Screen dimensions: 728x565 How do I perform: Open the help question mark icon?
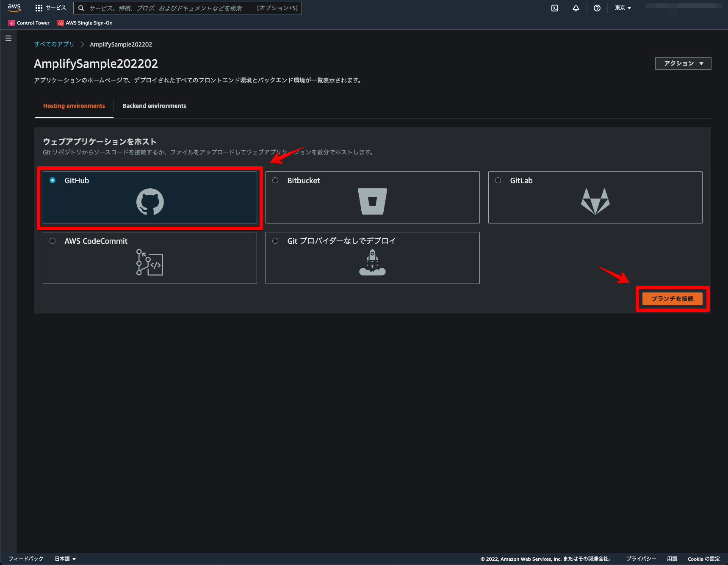click(x=597, y=8)
